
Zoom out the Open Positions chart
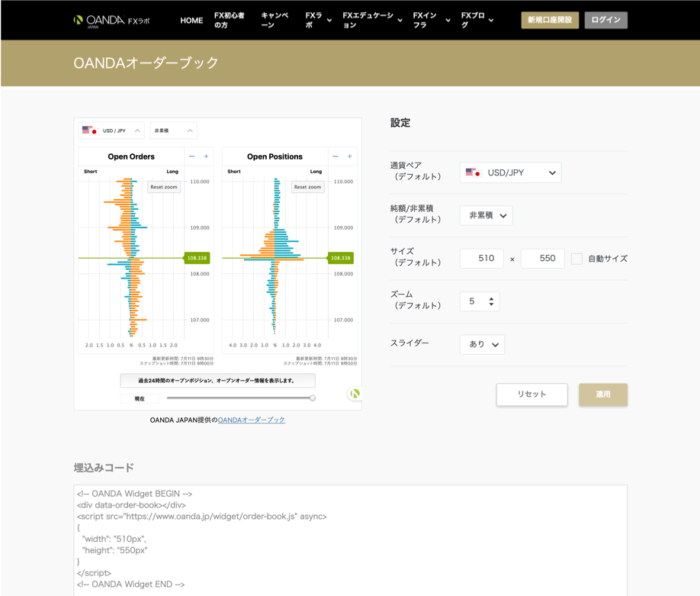[x=335, y=156]
